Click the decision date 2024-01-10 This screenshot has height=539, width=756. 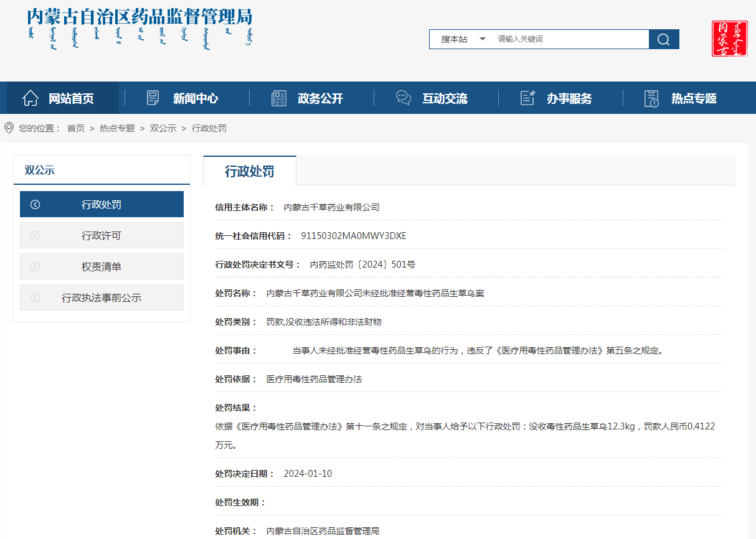coord(308,474)
